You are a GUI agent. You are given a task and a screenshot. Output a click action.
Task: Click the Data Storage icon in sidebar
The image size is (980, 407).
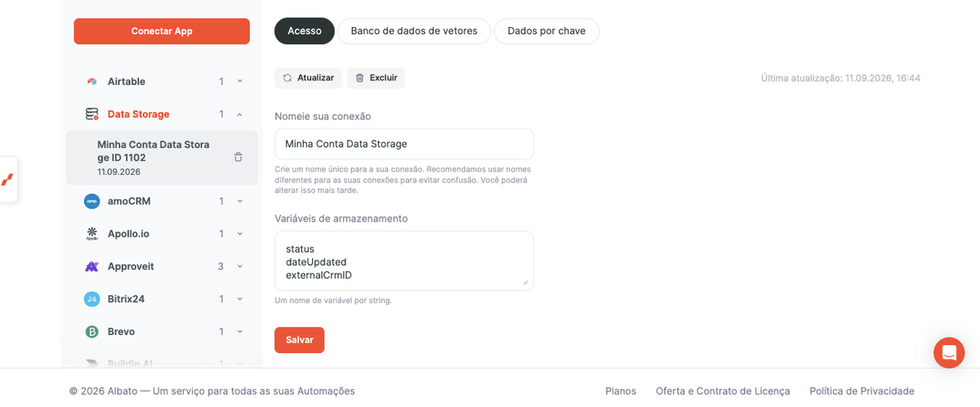[x=92, y=114]
